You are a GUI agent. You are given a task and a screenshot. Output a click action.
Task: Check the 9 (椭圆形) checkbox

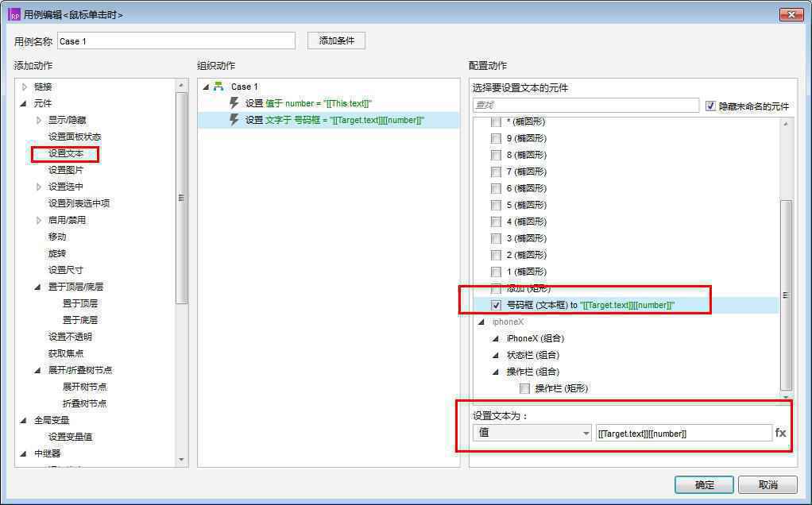click(x=496, y=139)
